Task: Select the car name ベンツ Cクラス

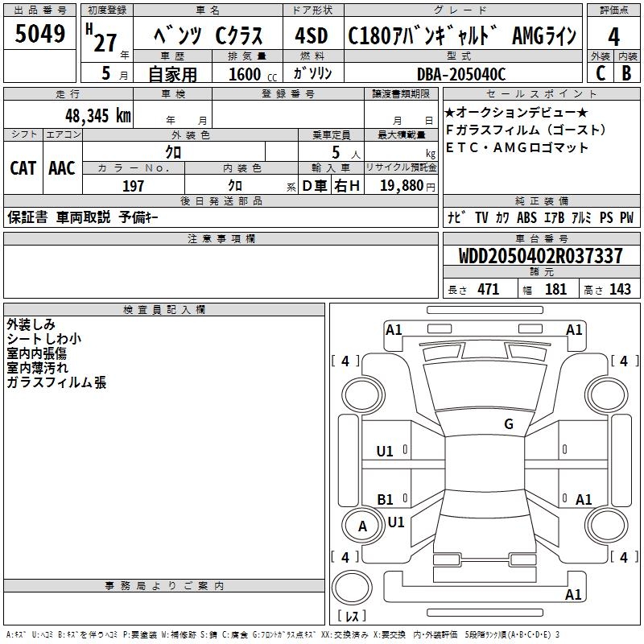Action: 208,35
